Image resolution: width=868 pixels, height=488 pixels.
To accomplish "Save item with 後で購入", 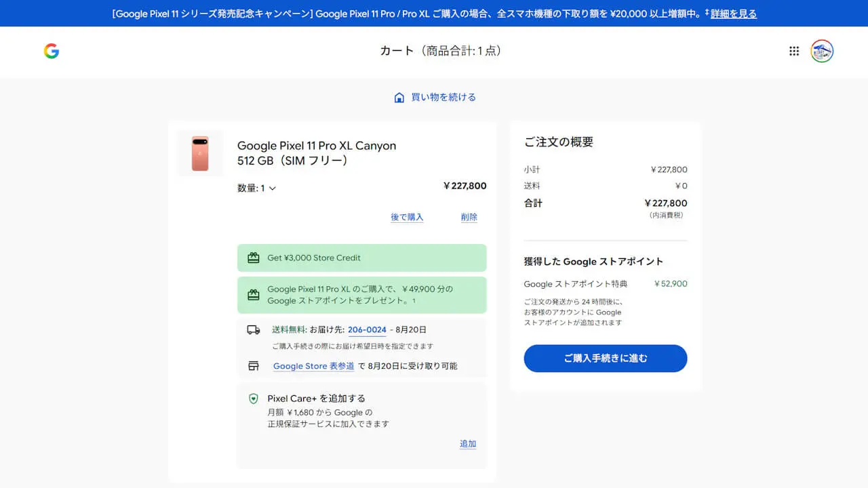I will point(407,218).
